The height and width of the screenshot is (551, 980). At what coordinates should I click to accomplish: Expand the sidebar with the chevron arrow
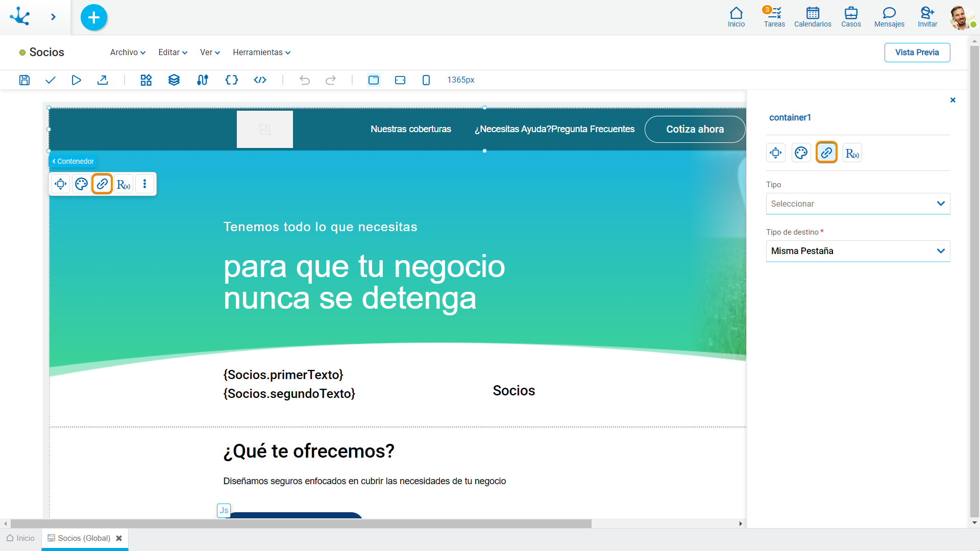click(x=53, y=17)
